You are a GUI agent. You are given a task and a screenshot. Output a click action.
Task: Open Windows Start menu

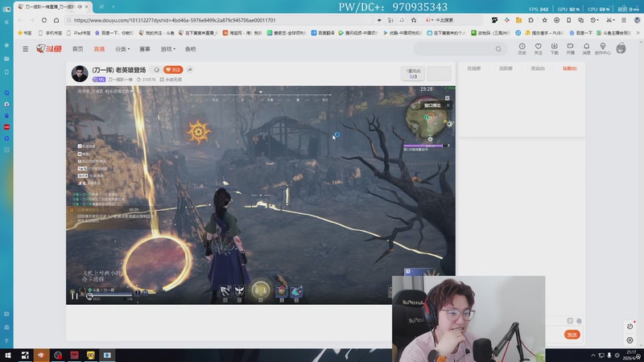click(x=8, y=355)
